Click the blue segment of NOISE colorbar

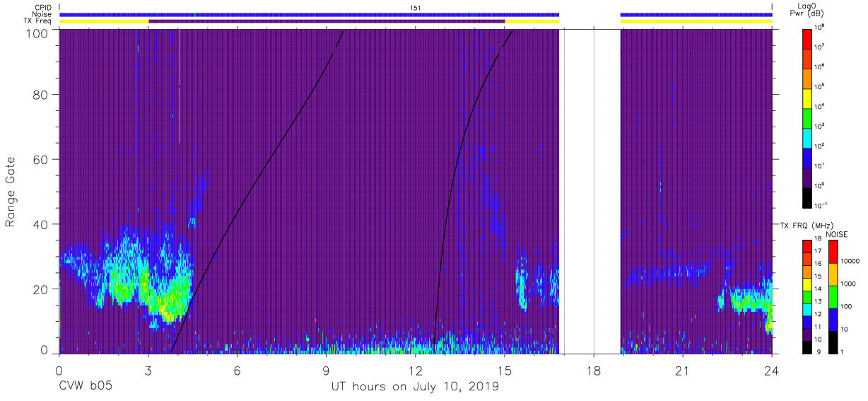(x=833, y=319)
